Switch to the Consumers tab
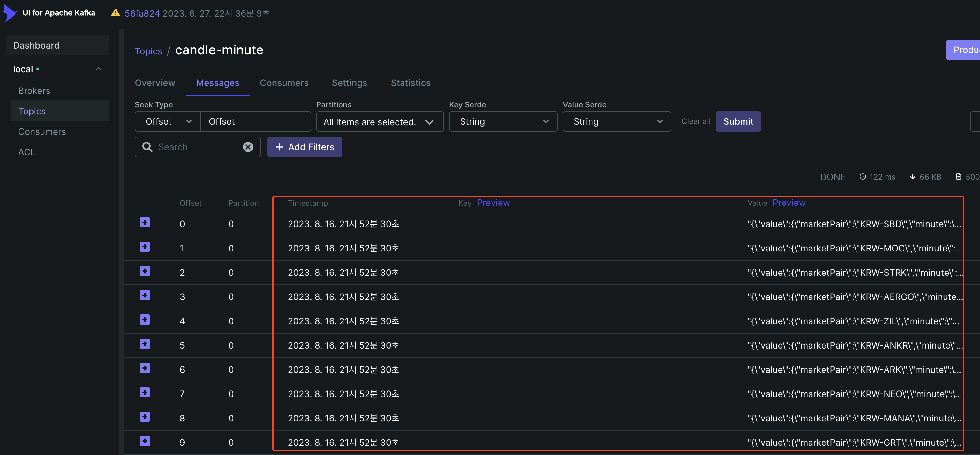980x455 pixels. [284, 83]
